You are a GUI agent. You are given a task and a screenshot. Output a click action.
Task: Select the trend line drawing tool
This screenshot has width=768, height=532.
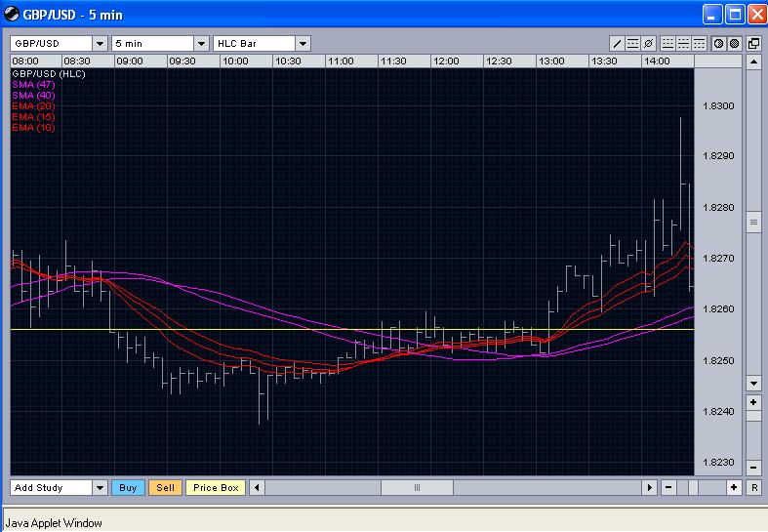(x=617, y=44)
